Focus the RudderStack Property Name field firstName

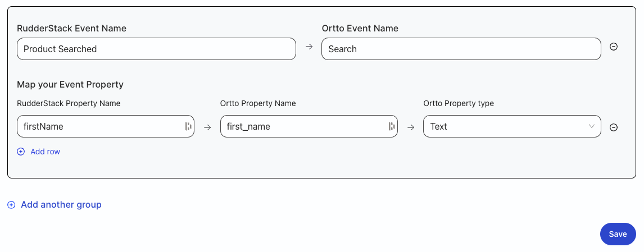tap(106, 126)
